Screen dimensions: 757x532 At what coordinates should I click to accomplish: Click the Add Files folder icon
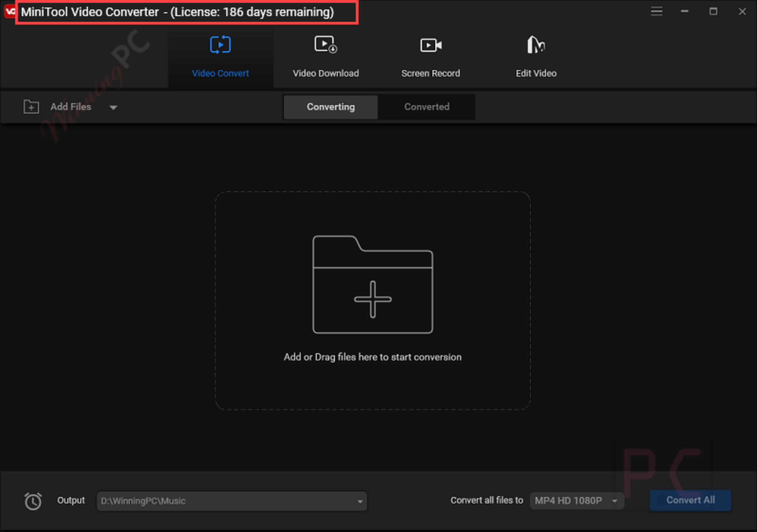point(31,106)
